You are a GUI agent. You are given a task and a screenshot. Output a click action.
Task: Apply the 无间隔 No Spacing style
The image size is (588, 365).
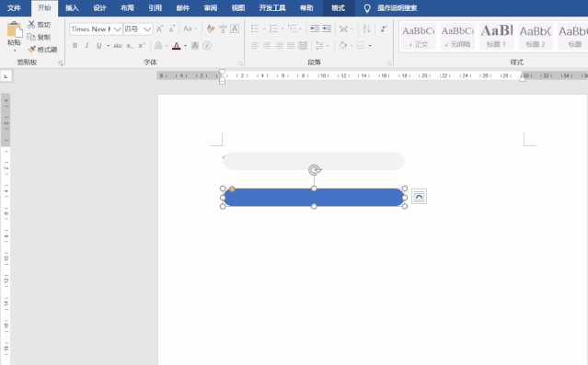point(457,37)
